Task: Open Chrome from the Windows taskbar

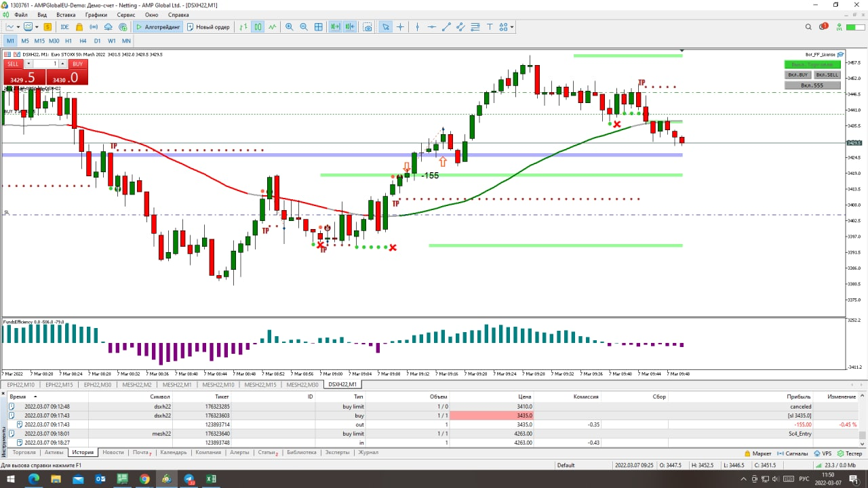Action: (144, 479)
